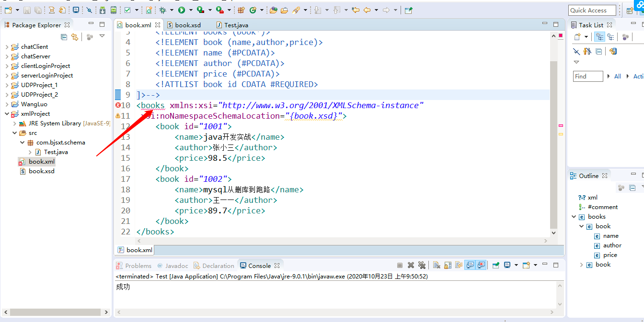Switch to the Test.java editor tab

(x=236, y=25)
